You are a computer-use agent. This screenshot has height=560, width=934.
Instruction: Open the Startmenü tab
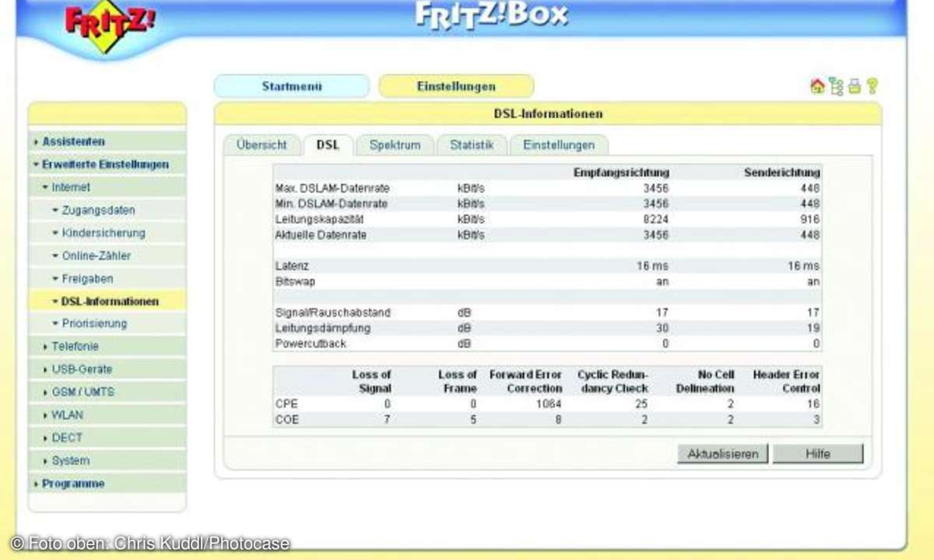[292, 86]
